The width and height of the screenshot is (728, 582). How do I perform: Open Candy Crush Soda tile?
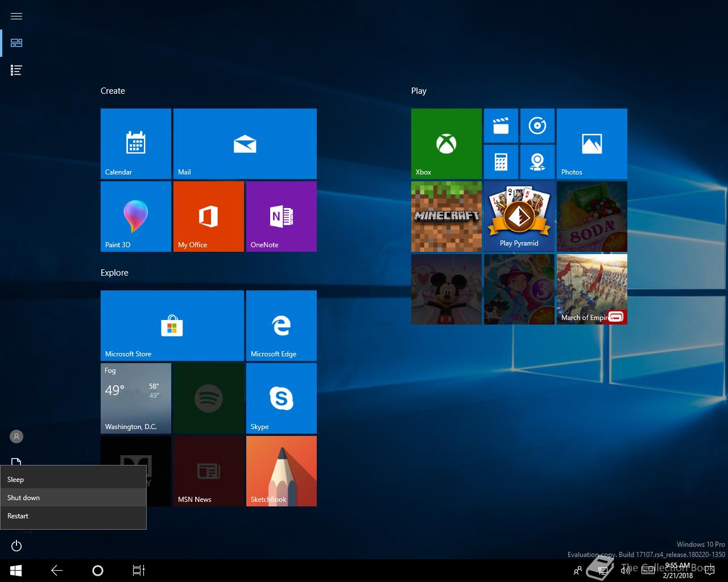[592, 217]
